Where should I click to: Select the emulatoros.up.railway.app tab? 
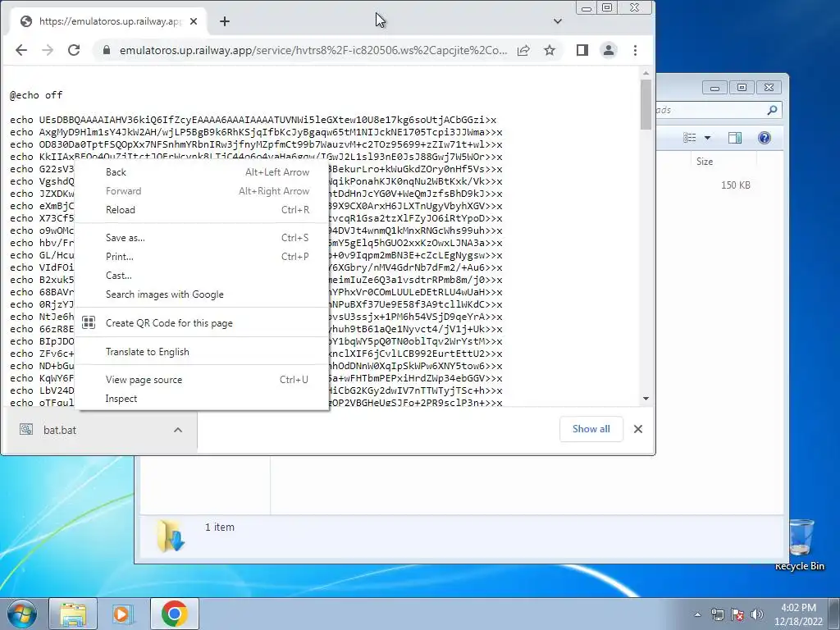(x=109, y=21)
